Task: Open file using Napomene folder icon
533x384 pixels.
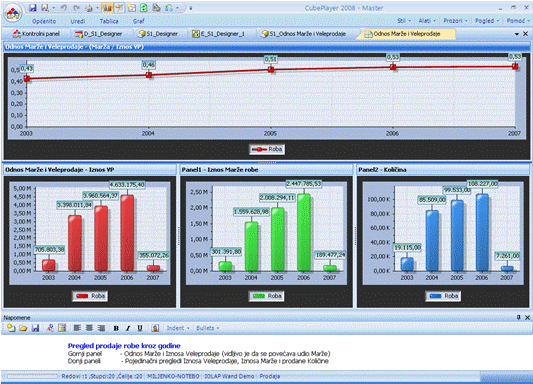Action: click(x=23, y=328)
